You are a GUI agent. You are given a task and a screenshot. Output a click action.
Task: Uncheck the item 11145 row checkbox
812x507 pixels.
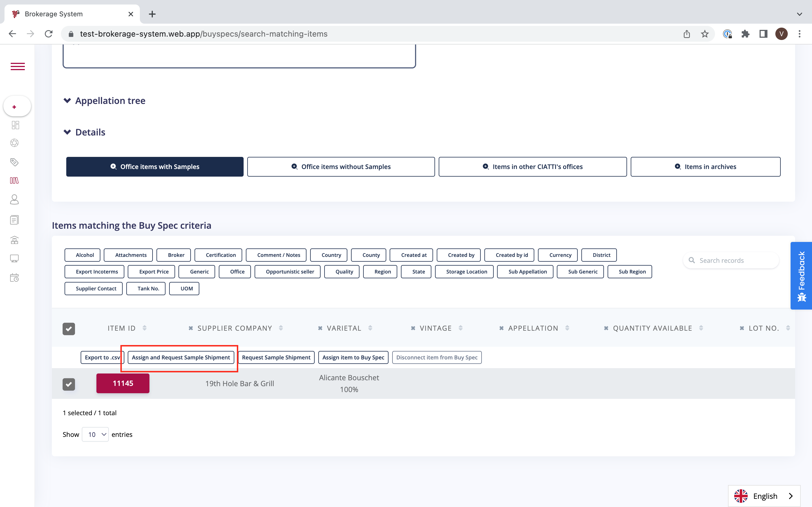click(69, 384)
